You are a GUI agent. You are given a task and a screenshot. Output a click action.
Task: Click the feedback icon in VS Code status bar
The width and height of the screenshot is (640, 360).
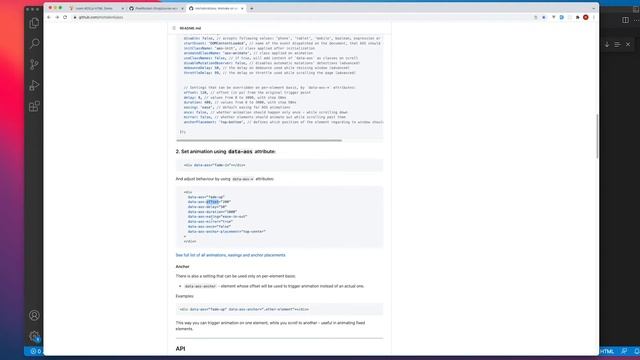624,351
